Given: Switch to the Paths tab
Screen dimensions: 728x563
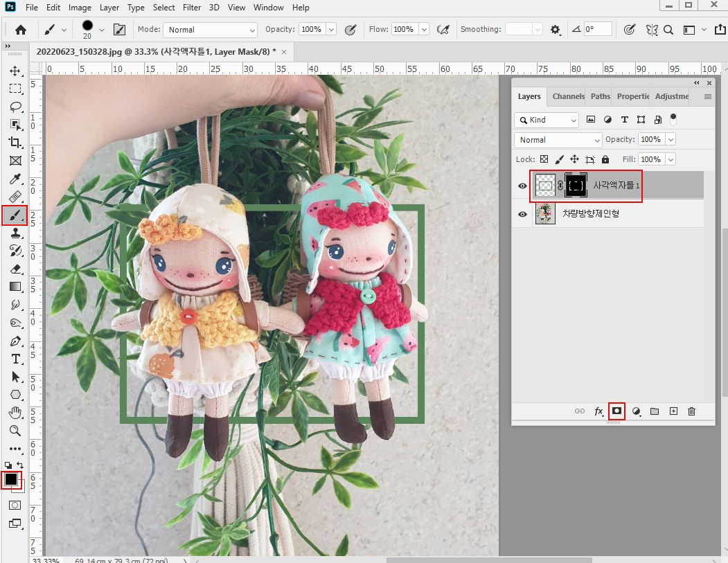Looking at the screenshot, I should [601, 96].
